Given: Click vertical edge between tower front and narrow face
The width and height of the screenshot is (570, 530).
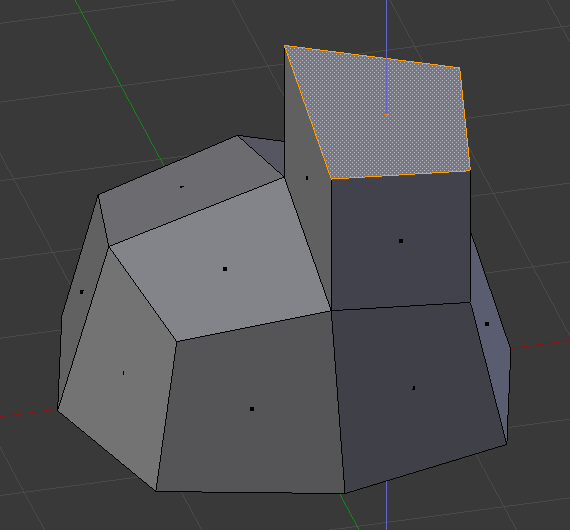Looking at the screenshot, I should (x=331, y=244).
